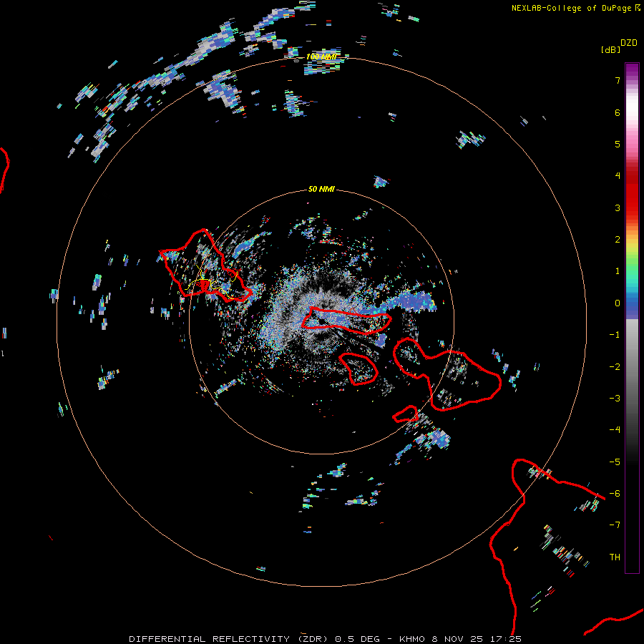644x644 pixels.
Task: Click the 100 NMI range ring label
Action: tap(321, 57)
